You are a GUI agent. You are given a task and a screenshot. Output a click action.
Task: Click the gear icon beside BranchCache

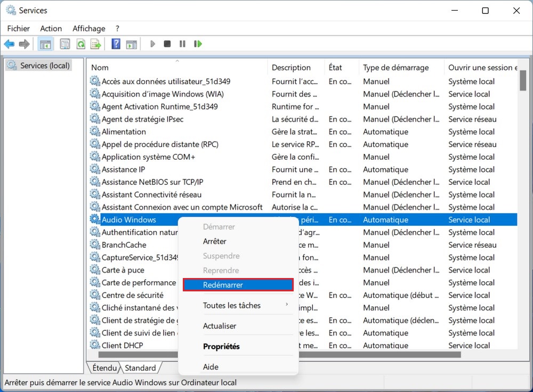click(x=95, y=244)
